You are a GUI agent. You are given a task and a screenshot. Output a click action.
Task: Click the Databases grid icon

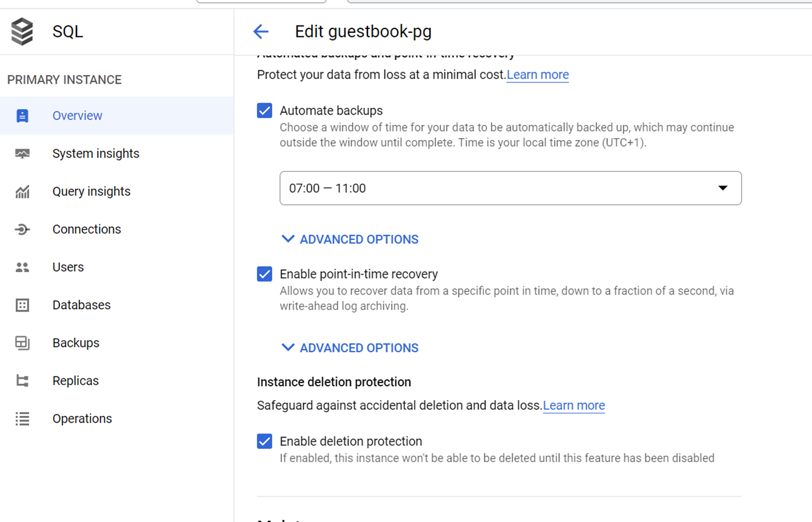click(x=22, y=305)
